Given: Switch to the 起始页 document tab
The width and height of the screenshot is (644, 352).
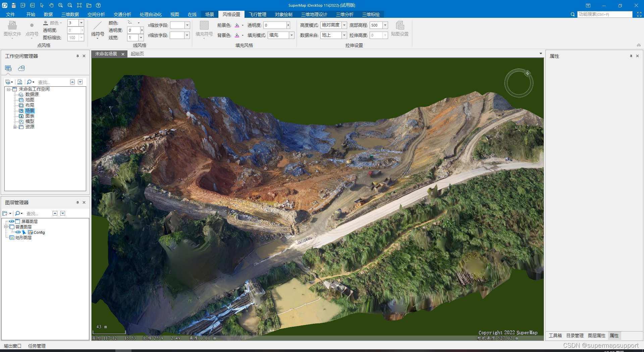Looking at the screenshot, I should [x=137, y=54].
